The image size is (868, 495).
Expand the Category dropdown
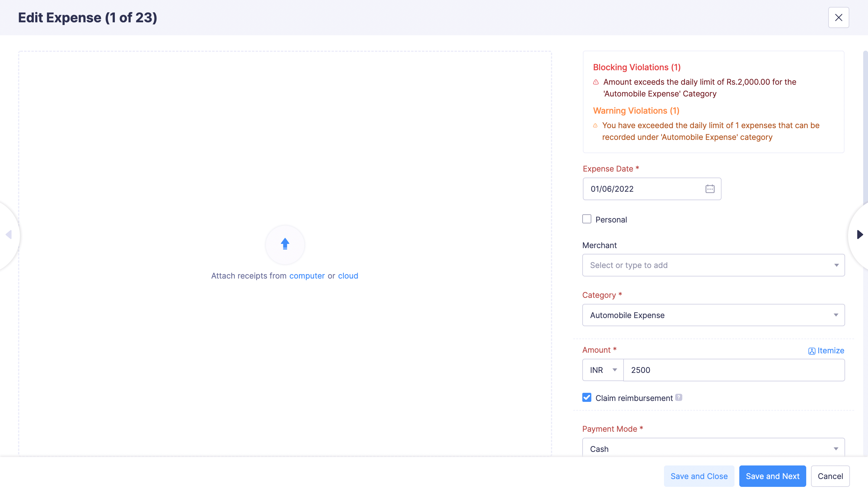(713, 315)
